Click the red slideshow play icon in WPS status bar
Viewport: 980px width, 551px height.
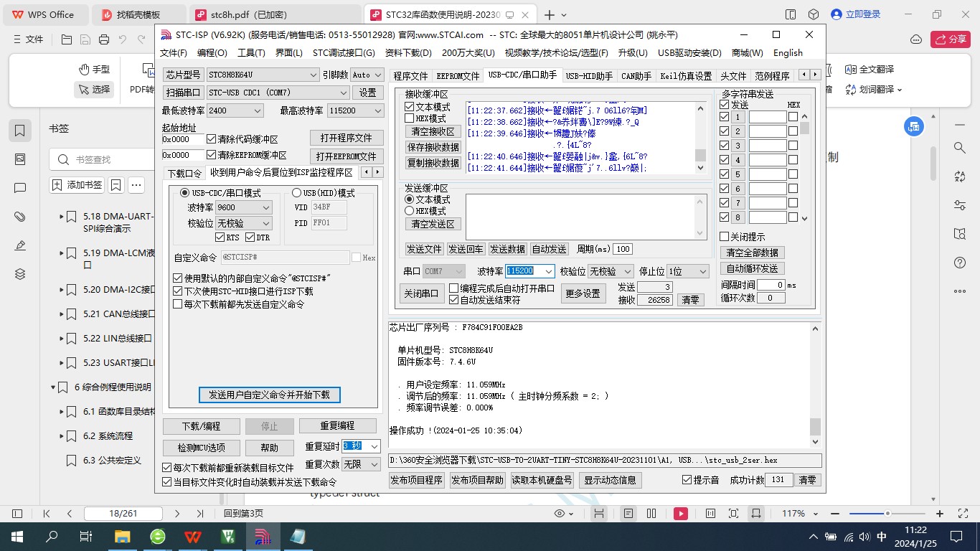680,514
